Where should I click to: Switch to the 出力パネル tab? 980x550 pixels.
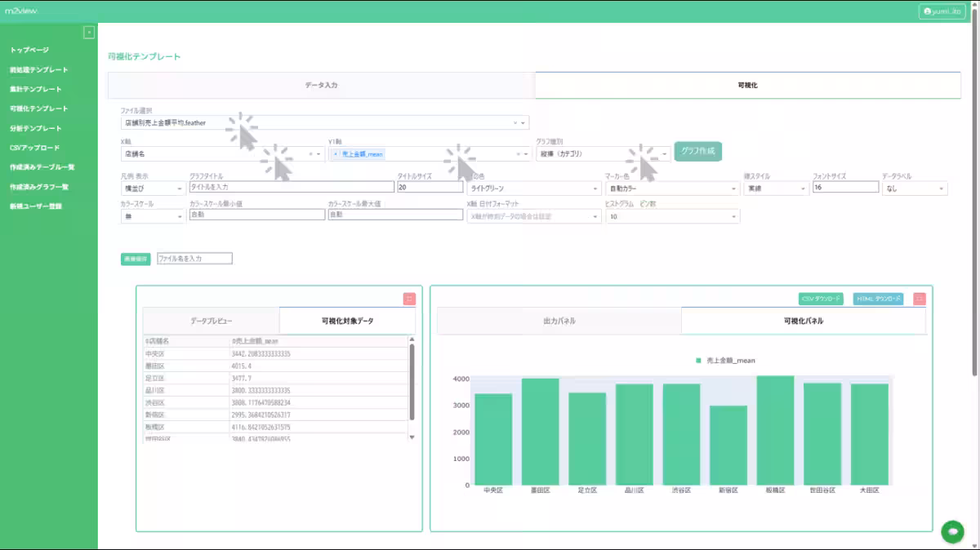point(559,321)
